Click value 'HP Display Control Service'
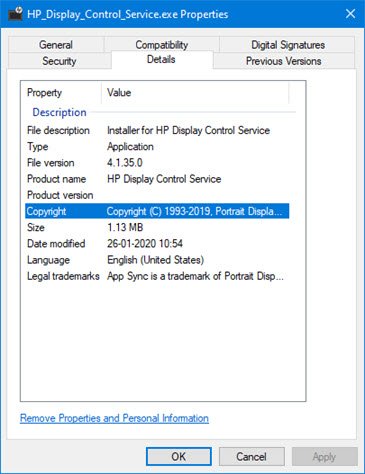Viewport: 365px width, 474px height. coord(164,179)
